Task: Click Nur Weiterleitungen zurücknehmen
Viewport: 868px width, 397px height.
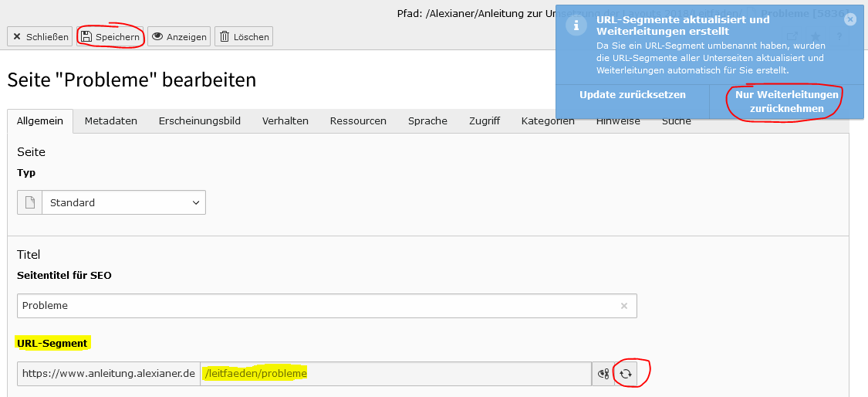Action: pyautogui.click(x=787, y=101)
